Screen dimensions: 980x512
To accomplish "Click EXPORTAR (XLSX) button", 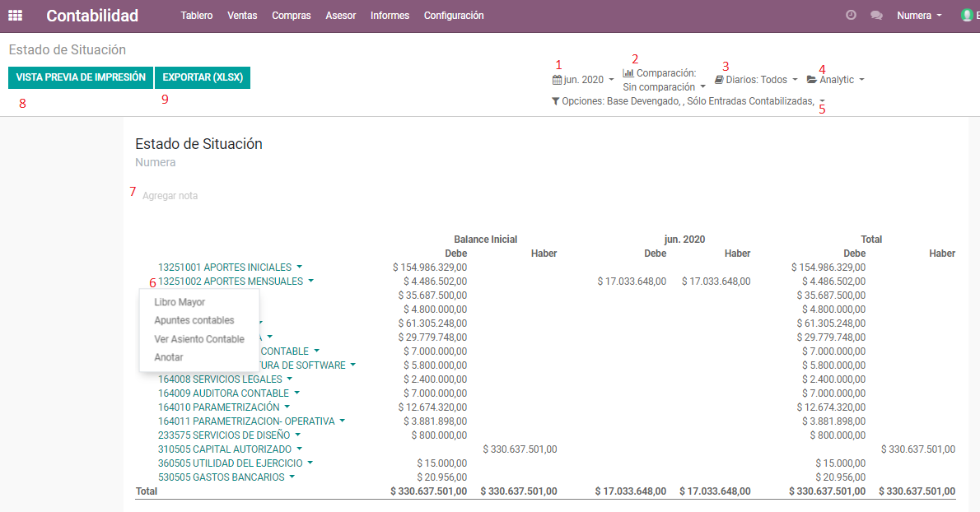I will tap(203, 77).
